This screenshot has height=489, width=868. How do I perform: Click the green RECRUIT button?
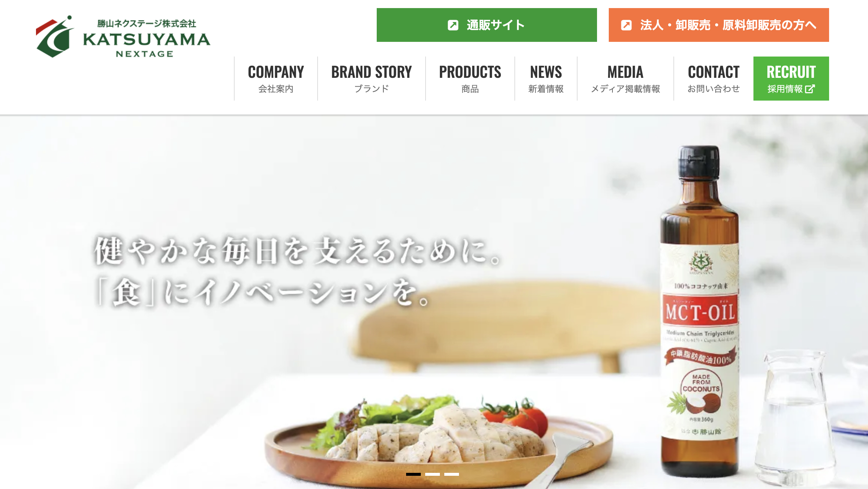791,79
